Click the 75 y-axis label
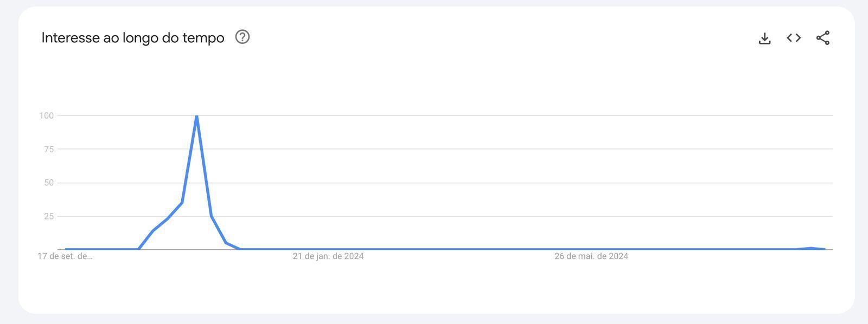 (49, 149)
